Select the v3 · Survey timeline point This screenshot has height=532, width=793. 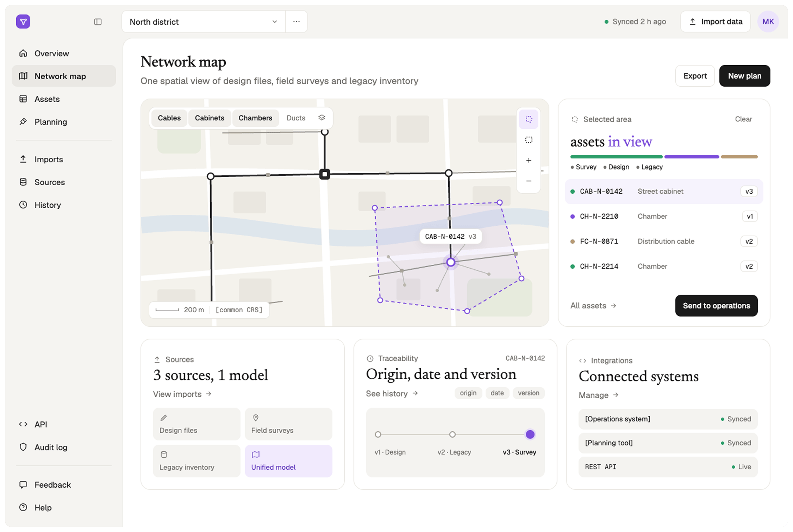[x=530, y=435]
